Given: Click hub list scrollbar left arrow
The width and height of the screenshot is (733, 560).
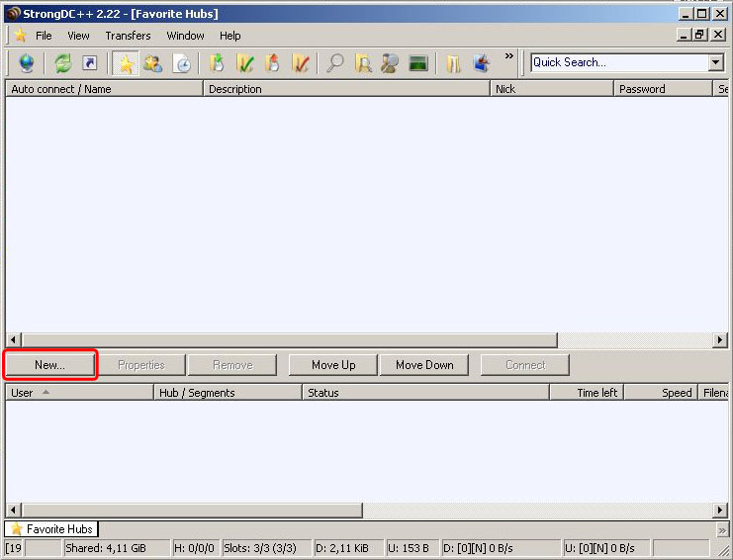Looking at the screenshot, I should (x=14, y=339).
